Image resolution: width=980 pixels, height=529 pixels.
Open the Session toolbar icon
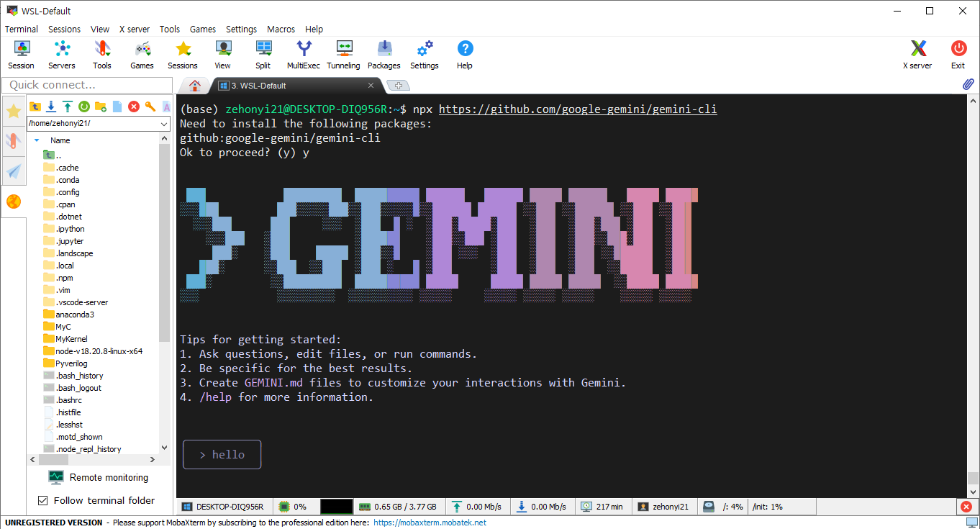tap(22, 55)
